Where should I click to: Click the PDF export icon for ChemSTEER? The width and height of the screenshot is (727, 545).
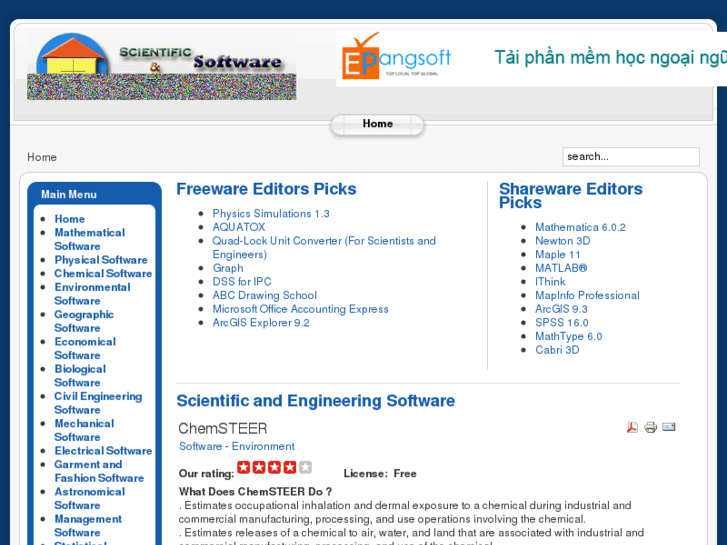click(x=632, y=427)
